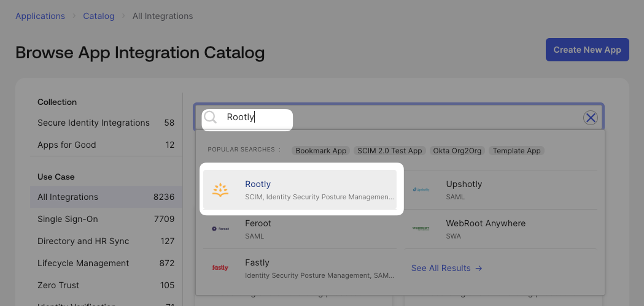
Task: Select the Secure Identity Integrations collection
Action: 106,123
